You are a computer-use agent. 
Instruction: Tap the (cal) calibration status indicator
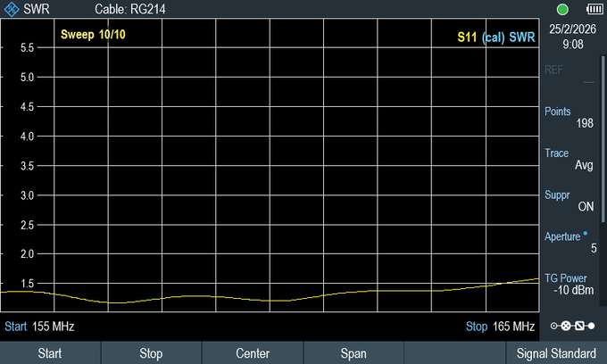point(493,37)
